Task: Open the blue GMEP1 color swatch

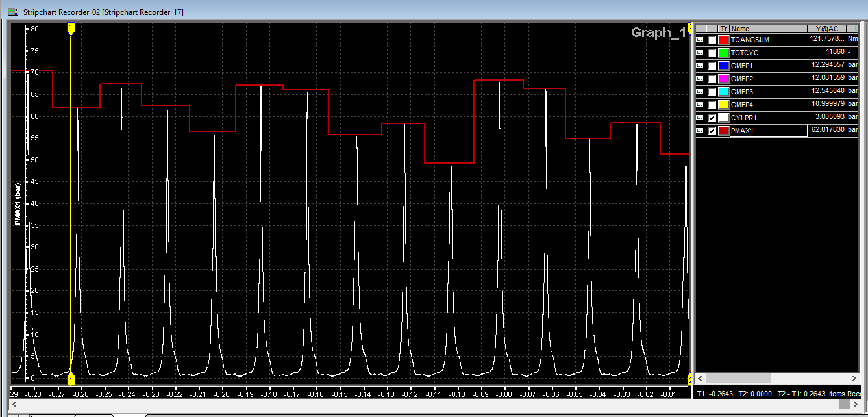Action: (x=723, y=66)
